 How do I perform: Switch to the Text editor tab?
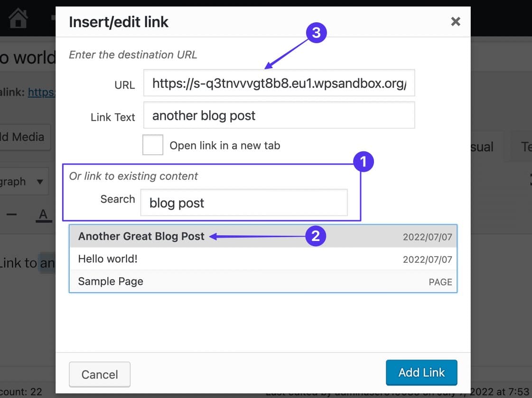tap(525, 147)
